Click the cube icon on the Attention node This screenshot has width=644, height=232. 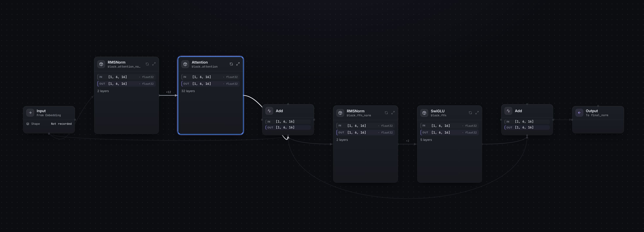coord(185,64)
